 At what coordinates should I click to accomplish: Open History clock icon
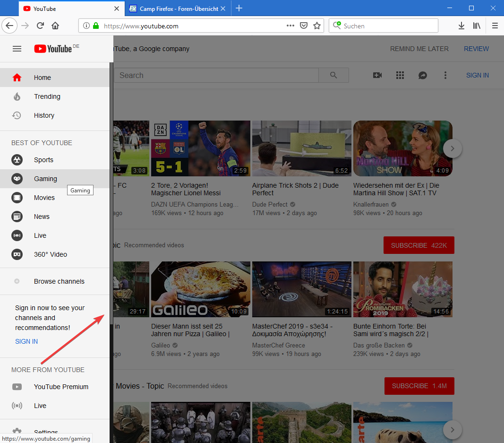tap(17, 115)
